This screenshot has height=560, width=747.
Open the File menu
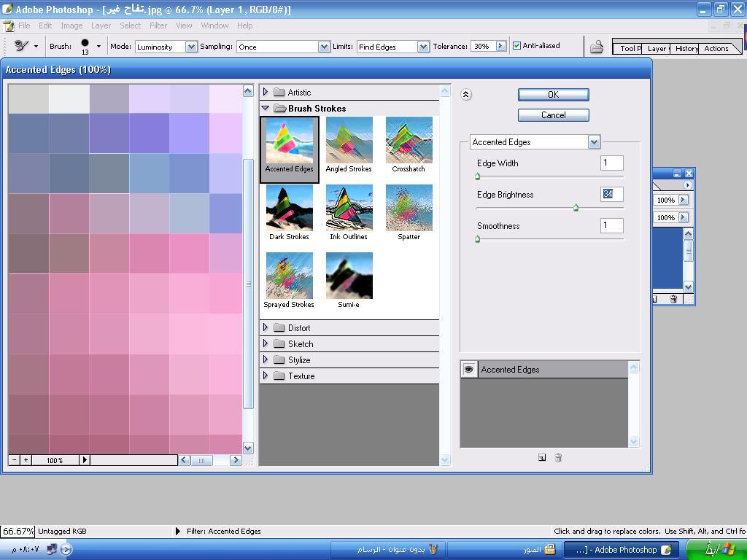pos(24,26)
